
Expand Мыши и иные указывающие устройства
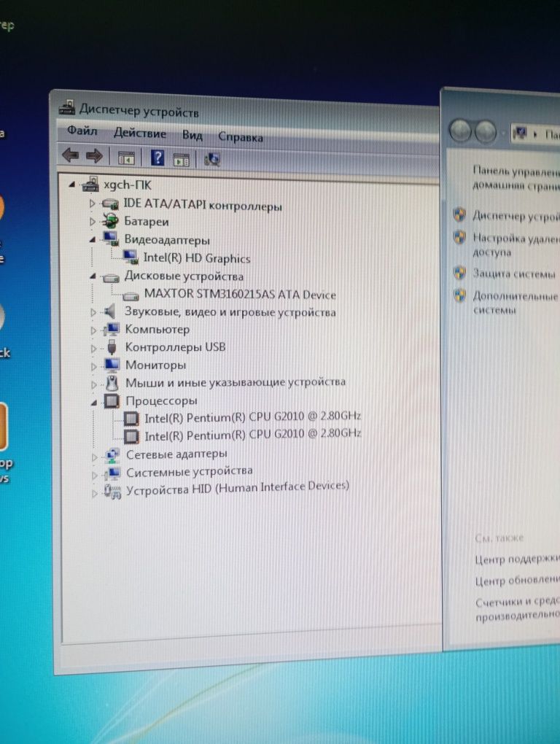94,384
